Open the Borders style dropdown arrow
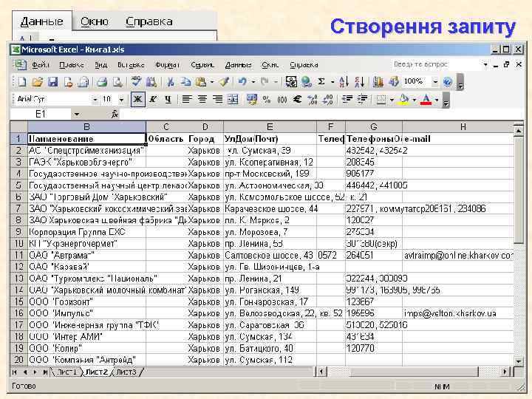The width and height of the screenshot is (532, 399). coord(392,100)
